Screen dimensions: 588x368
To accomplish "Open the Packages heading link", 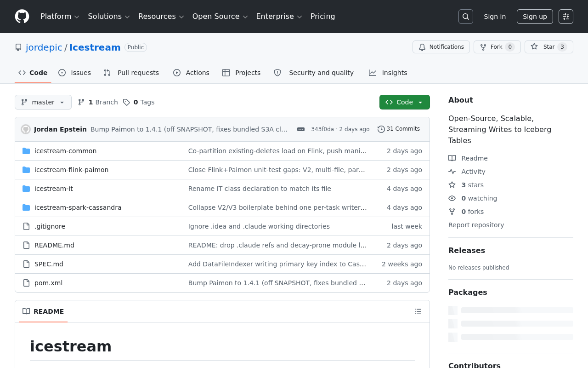I will tap(468, 292).
